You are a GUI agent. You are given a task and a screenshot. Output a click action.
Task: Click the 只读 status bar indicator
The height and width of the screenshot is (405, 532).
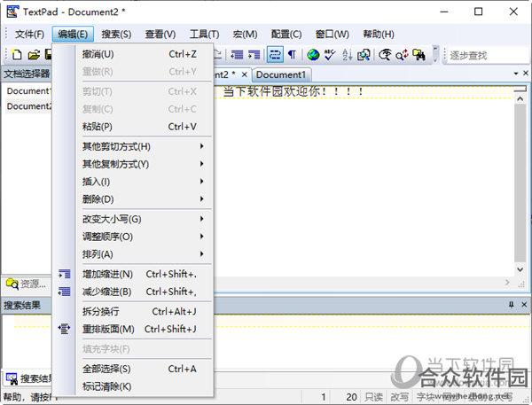coord(374,397)
